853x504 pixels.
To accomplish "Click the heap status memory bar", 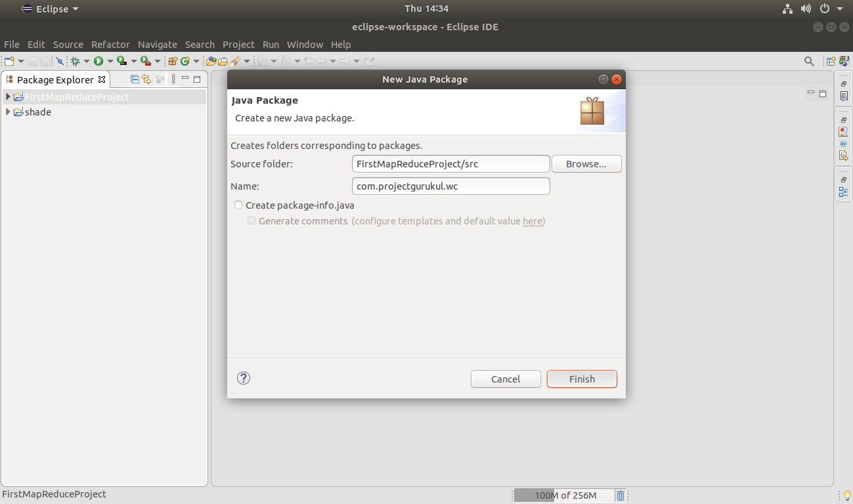I will pos(564,495).
